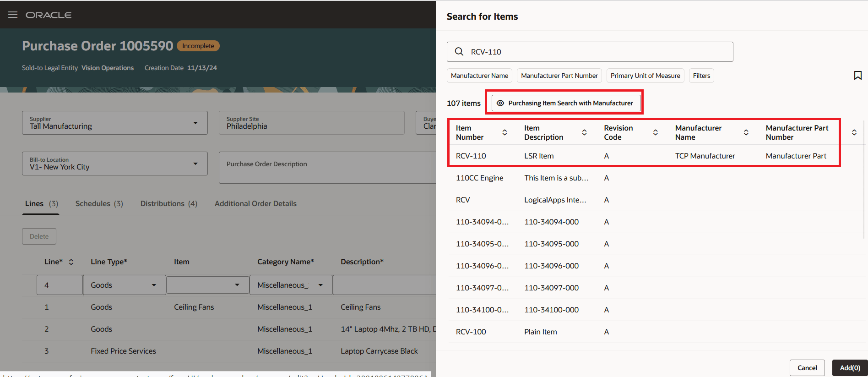The width and height of the screenshot is (868, 377).
Task: Click Ceiling Fans item in line 1
Action: (x=194, y=307)
